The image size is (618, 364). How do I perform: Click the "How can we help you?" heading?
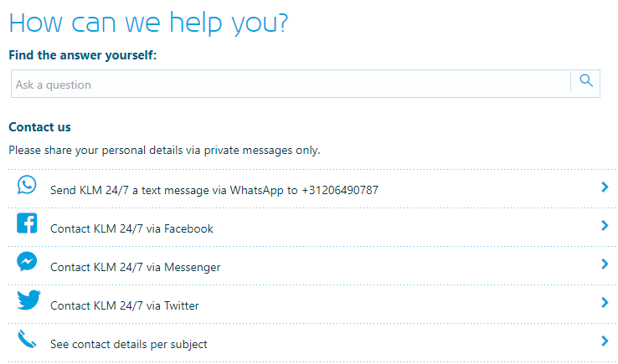[148, 22]
